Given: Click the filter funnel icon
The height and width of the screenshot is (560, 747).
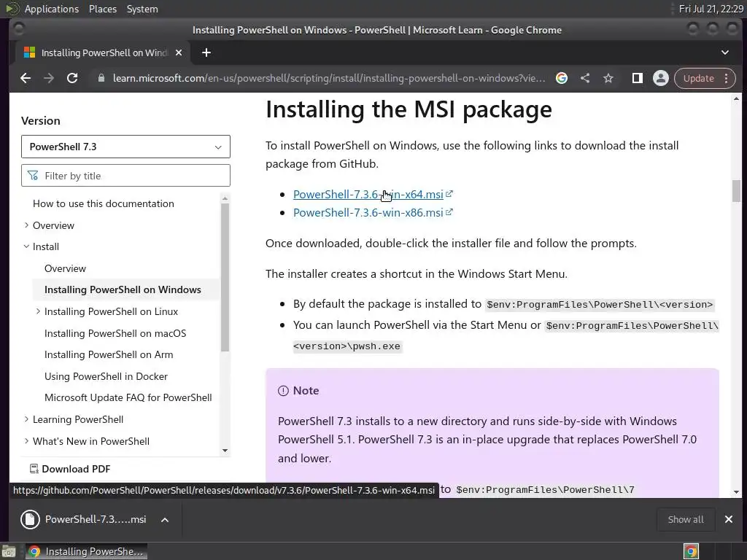Looking at the screenshot, I should tap(33, 176).
